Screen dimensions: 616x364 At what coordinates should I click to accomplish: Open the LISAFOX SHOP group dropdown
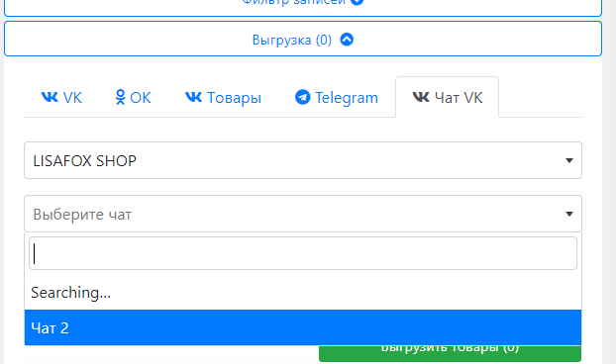coord(303,160)
